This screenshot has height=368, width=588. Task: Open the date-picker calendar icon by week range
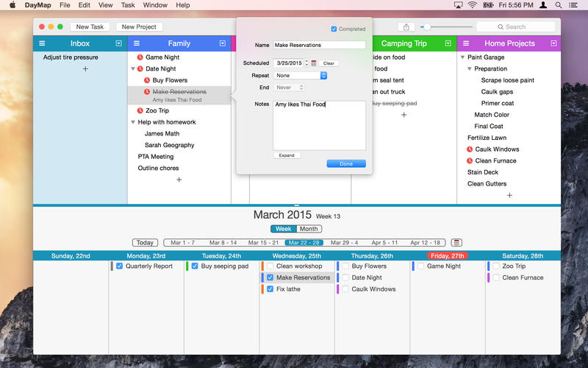pyautogui.click(x=456, y=243)
